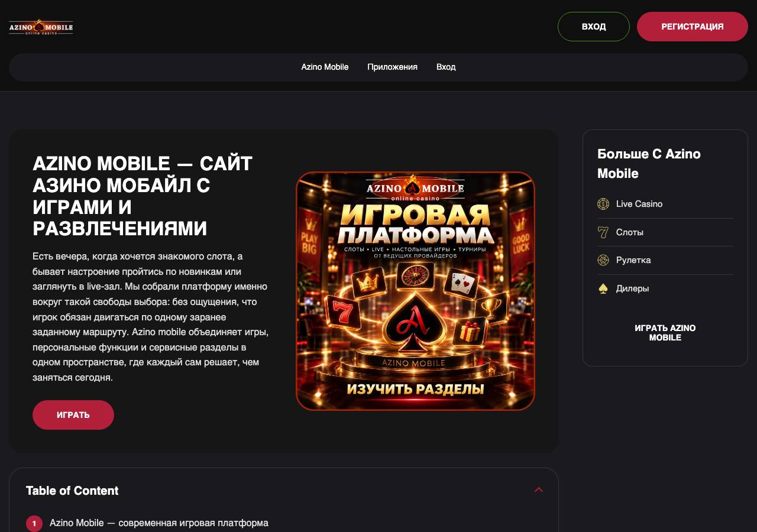Click the seven icon beside Слоты

(603, 232)
